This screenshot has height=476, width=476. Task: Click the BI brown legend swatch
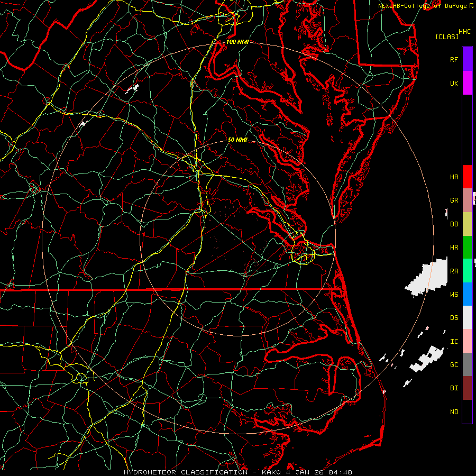467,388
